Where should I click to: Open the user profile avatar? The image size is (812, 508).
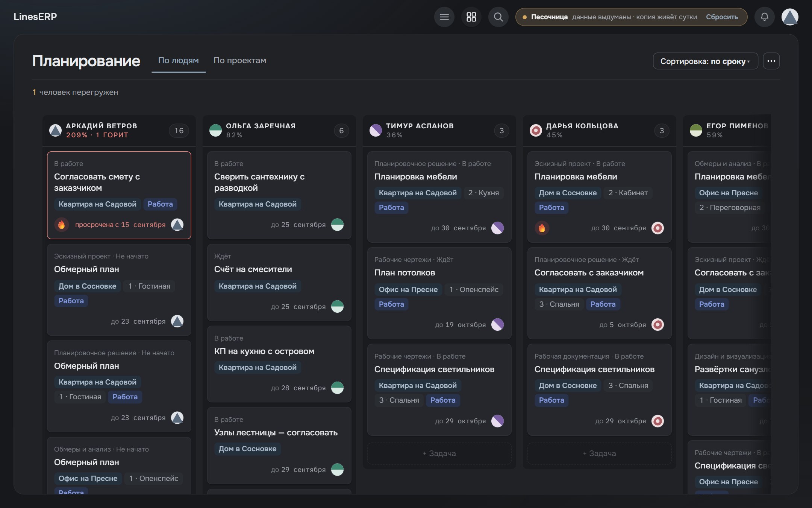[790, 17]
